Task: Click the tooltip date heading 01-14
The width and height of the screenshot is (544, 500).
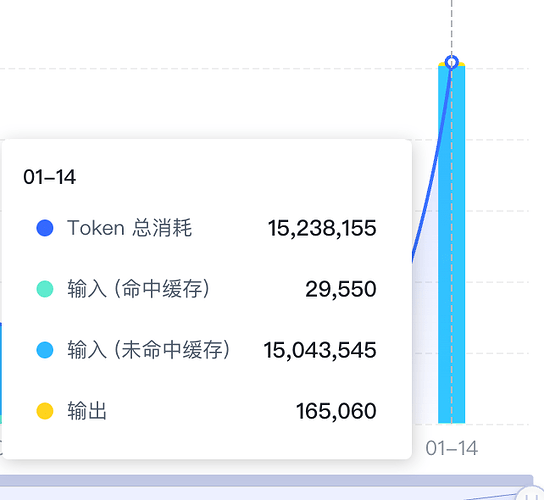Action: click(x=50, y=177)
